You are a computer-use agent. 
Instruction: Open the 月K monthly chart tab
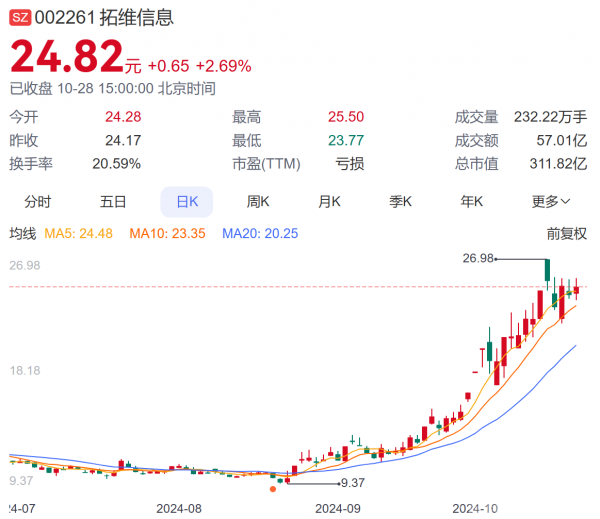pos(329,202)
